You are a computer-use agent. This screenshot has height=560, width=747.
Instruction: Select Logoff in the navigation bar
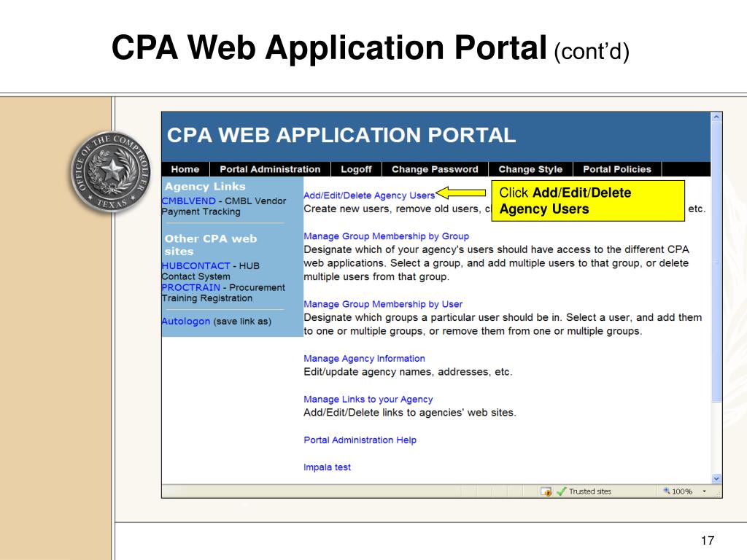(356, 169)
